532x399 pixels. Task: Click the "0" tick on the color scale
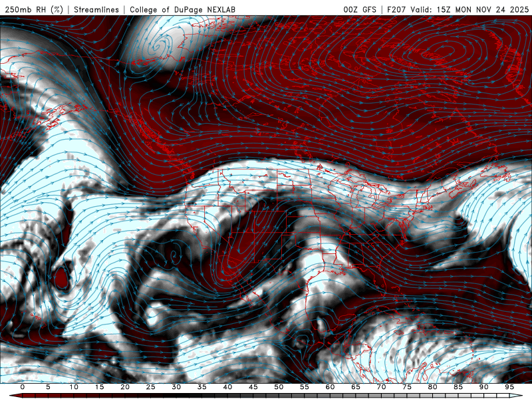click(23, 387)
